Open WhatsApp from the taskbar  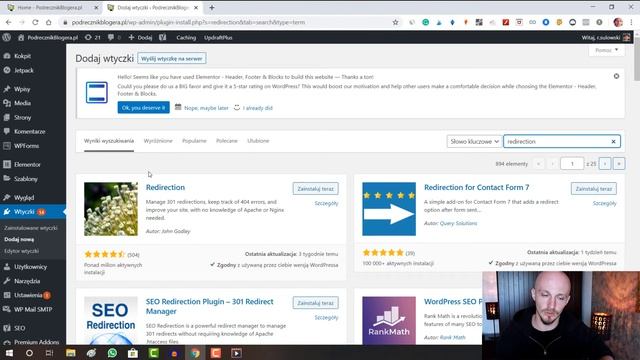click(x=112, y=353)
